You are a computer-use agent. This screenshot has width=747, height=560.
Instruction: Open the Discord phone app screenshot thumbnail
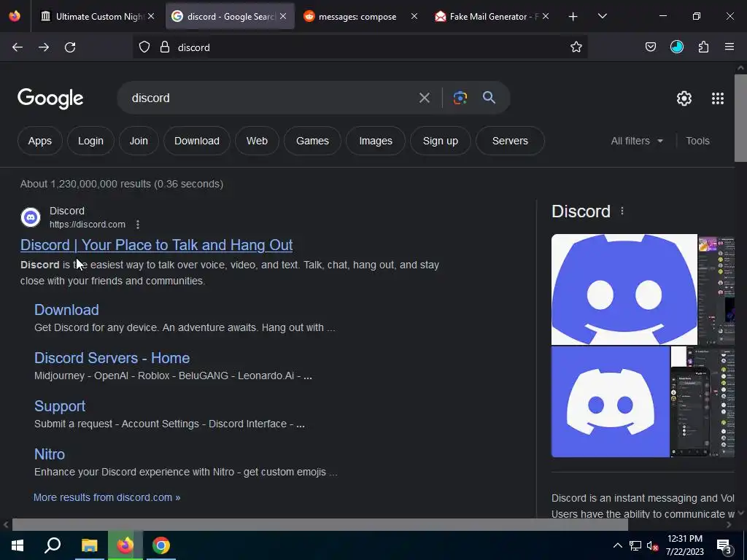click(703, 402)
